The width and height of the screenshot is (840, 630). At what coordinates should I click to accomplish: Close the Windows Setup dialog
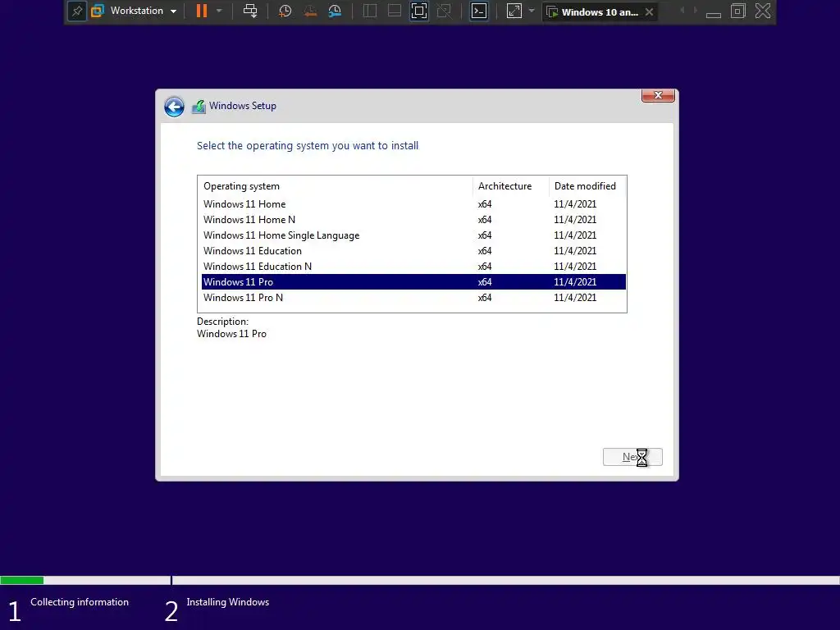(658, 95)
